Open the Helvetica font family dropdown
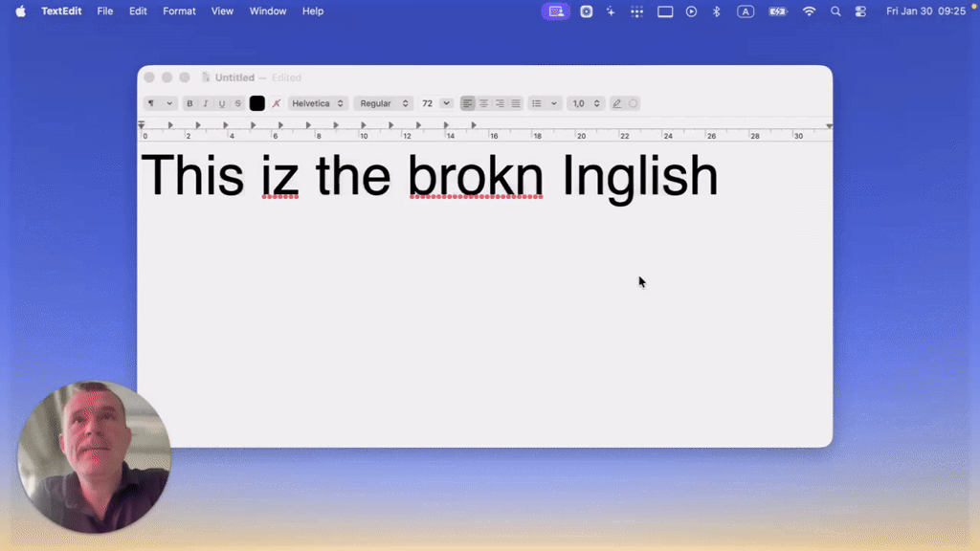This screenshot has width=980, height=551. click(318, 103)
